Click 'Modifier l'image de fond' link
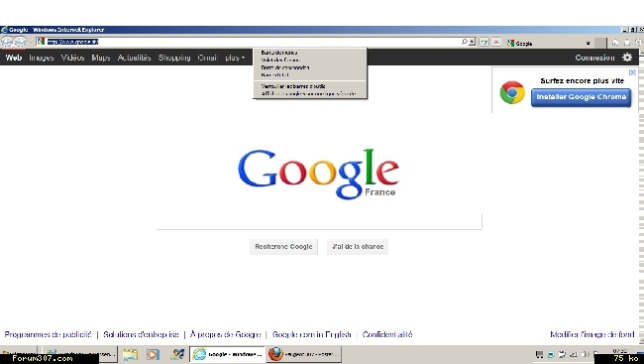Viewport: 644px width, 364px height. click(x=592, y=334)
